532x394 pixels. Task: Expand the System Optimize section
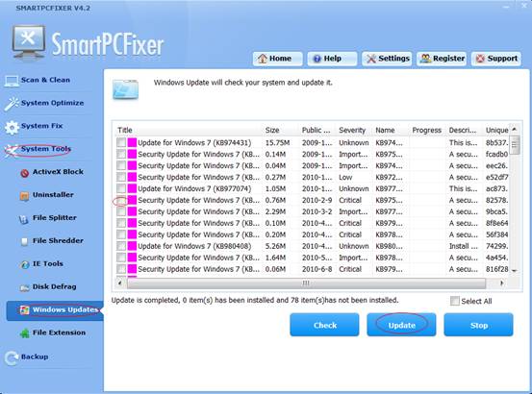click(x=44, y=103)
